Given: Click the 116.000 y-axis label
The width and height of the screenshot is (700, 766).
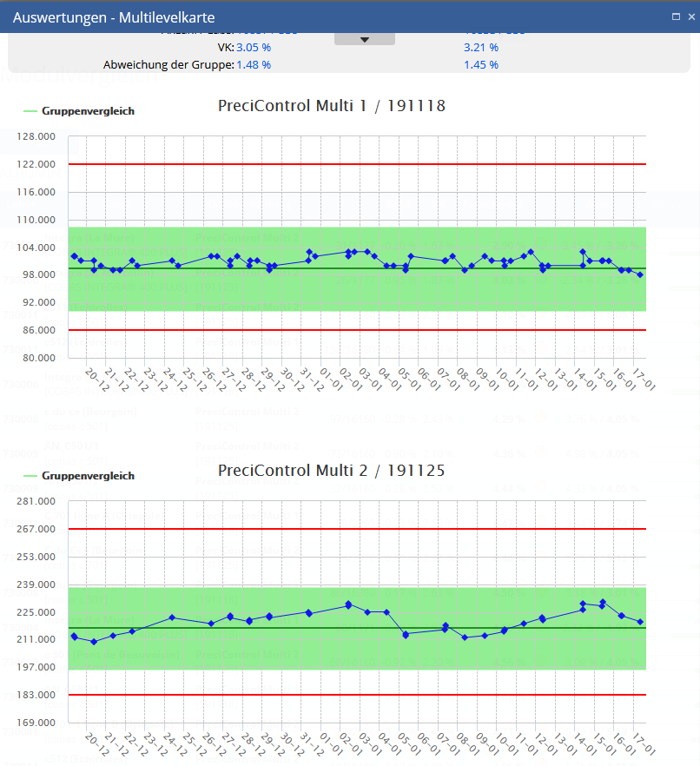Looking at the screenshot, I should 36,192.
